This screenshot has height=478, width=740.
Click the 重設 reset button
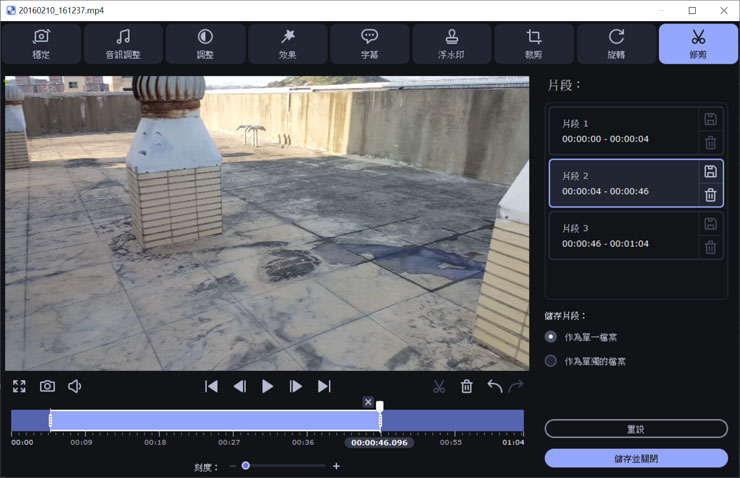point(636,429)
